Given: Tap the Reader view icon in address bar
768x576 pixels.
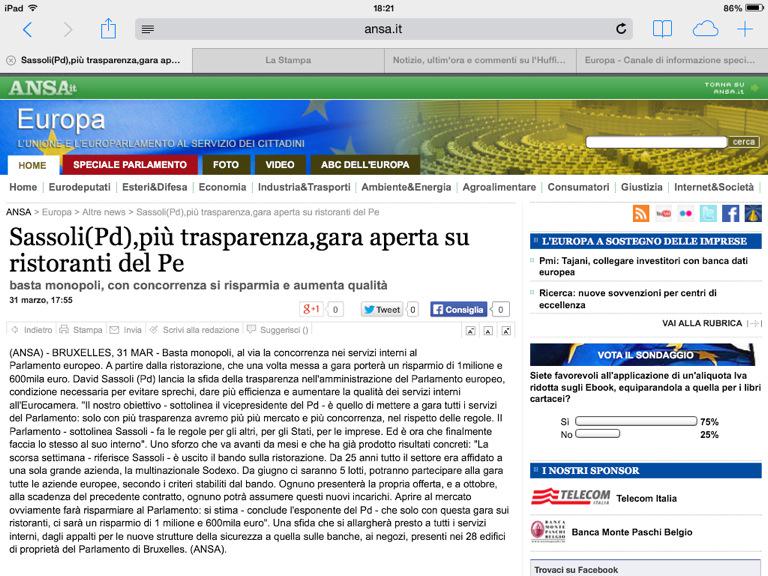Looking at the screenshot, I should click(x=147, y=29).
